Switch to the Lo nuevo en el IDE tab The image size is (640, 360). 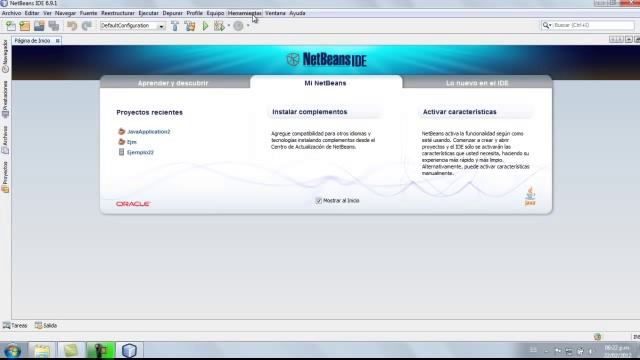click(477, 83)
